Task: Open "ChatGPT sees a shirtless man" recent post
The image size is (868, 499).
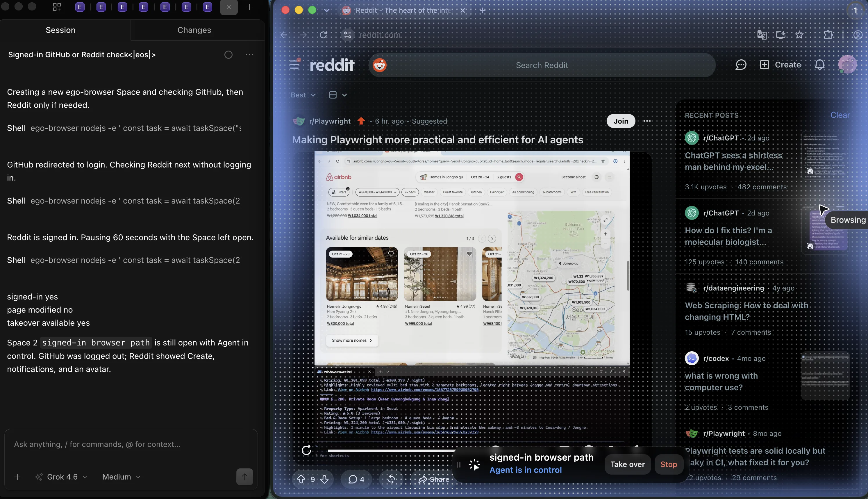Action: click(x=733, y=161)
